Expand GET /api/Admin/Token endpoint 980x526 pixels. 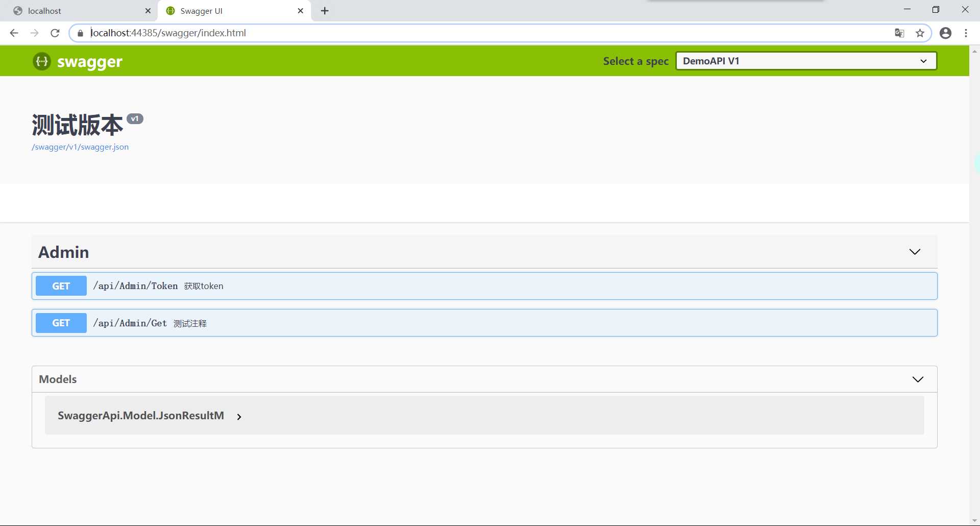coord(484,286)
